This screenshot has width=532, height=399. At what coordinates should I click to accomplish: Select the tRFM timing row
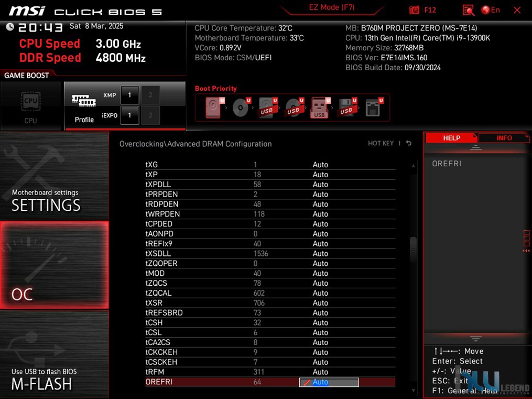270,372
